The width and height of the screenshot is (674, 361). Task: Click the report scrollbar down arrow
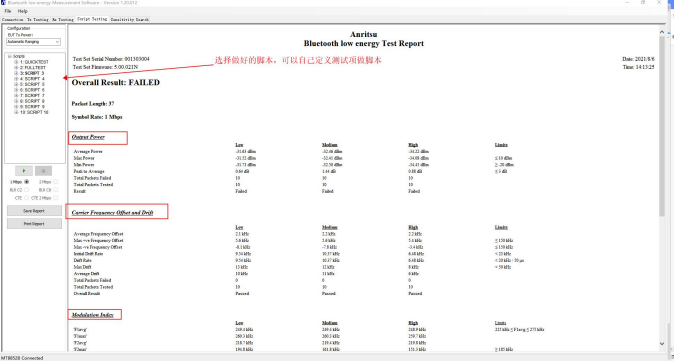pos(662,343)
